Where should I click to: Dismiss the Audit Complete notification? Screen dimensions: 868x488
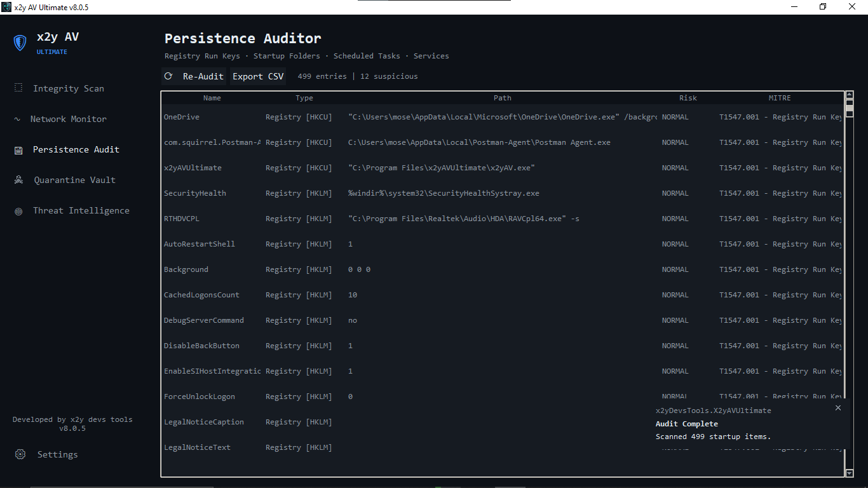[x=837, y=407]
